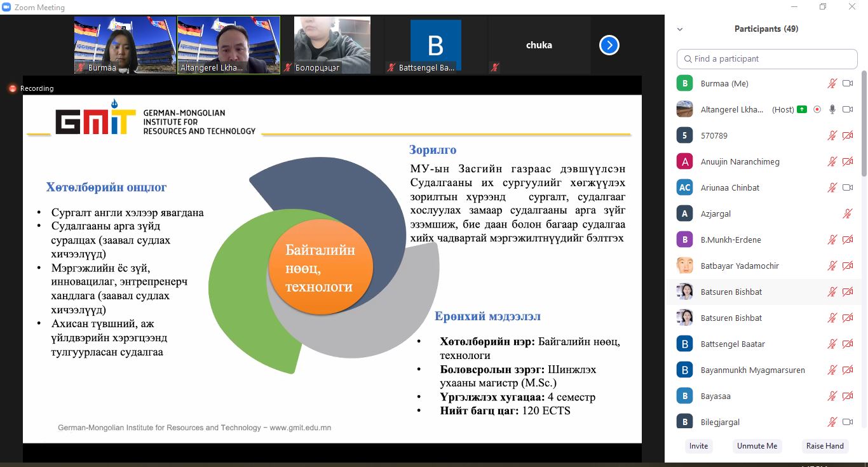The image size is (868, 467).
Task: Click the video-off icon for 570789
Action: tap(848, 135)
